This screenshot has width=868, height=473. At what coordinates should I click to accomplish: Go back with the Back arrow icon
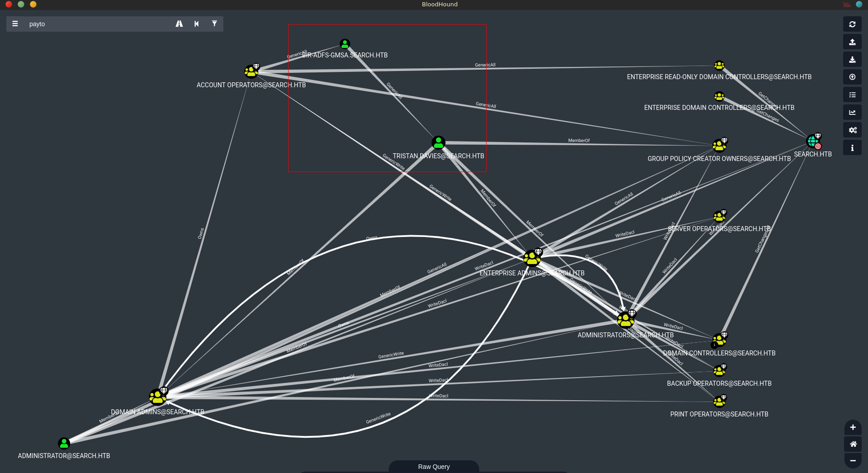point(197,24)
